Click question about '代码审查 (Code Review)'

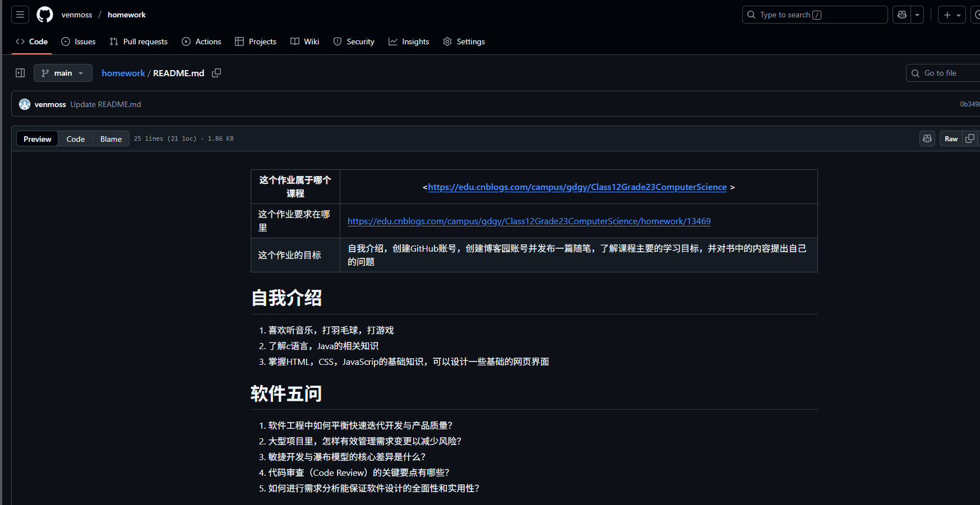[x=359, y=472]
